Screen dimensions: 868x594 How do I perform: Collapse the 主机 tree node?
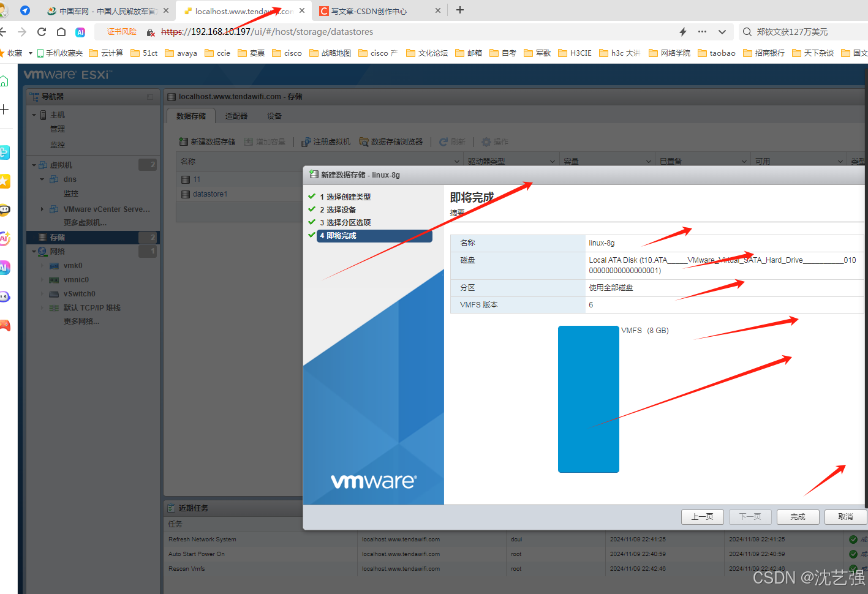click(34, 115)
